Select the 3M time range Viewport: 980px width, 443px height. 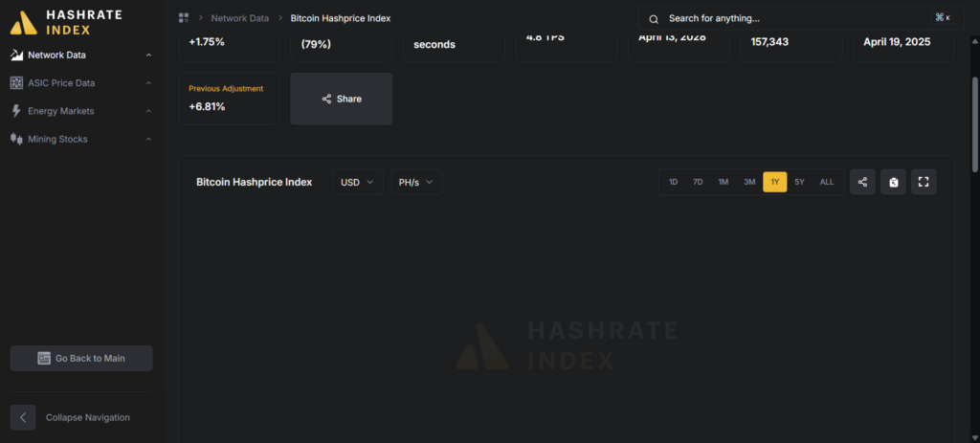coord(749,182)
